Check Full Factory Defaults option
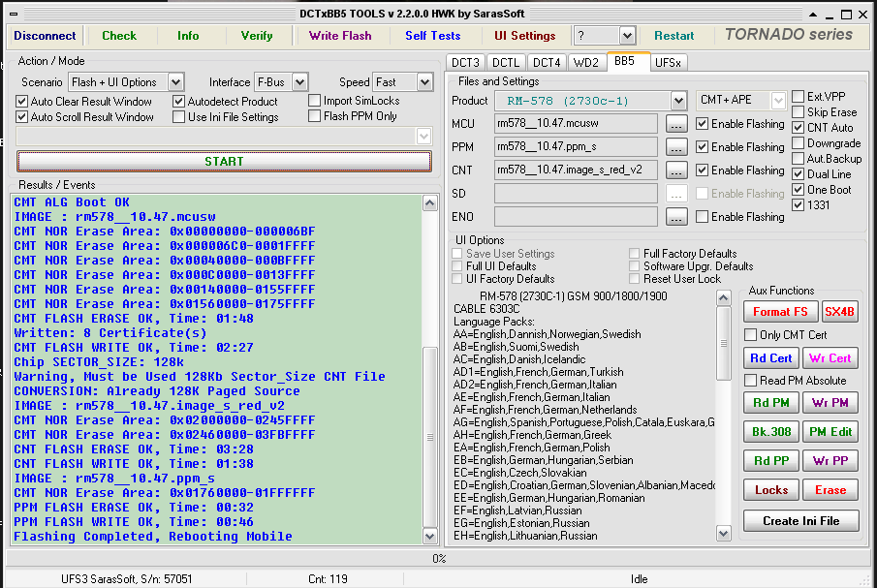 point(635,254)
